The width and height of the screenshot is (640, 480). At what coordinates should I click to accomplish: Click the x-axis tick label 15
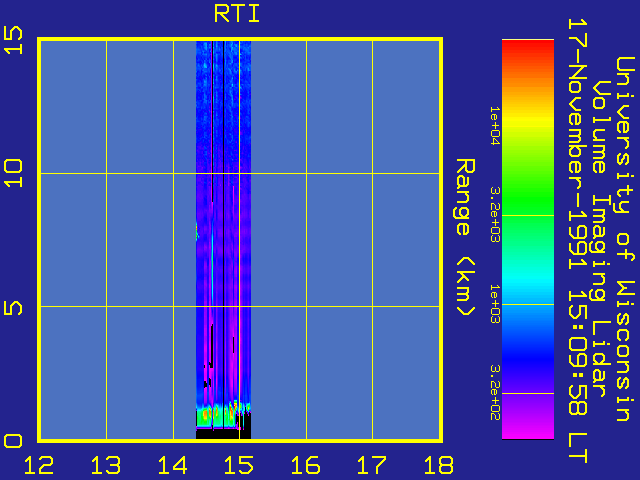click(239, 466)
